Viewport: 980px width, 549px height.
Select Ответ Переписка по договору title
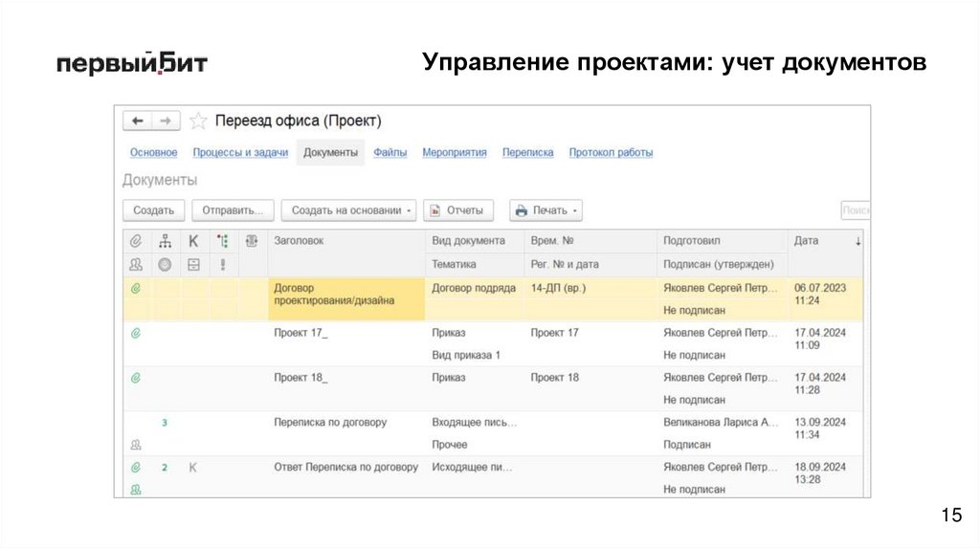[345, 467]
